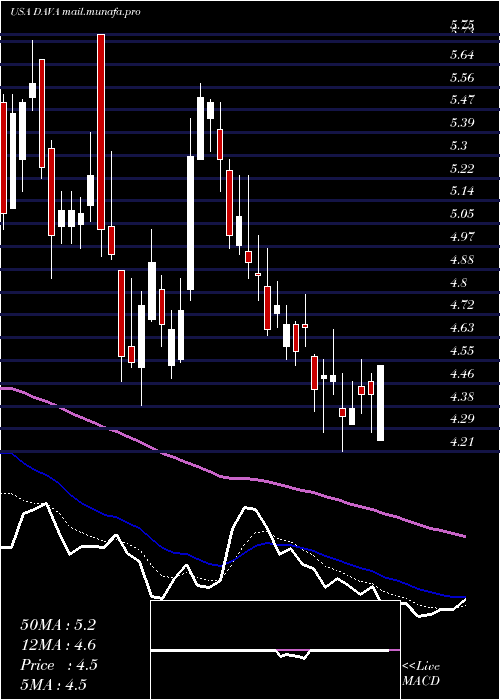500x700 pixels.
Task: Click the 5.22 price axis label
Action: 462,169
